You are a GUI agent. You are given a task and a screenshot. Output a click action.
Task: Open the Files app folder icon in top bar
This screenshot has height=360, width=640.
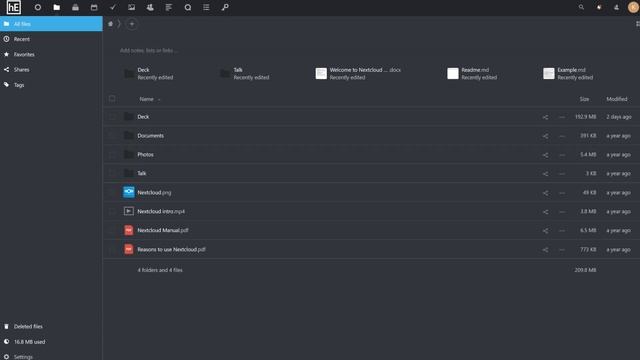pyautogui.click(x=56, y=7)
